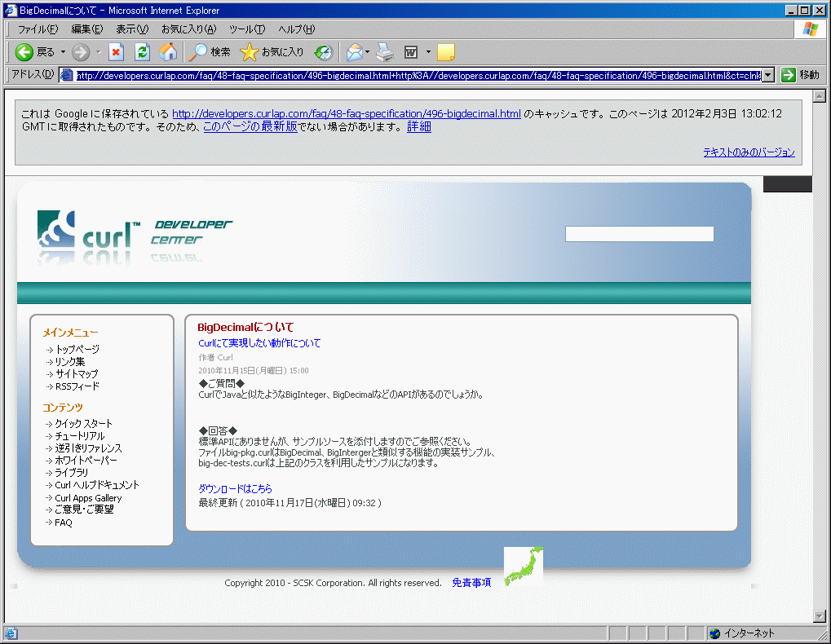Open the History clock icon
831x644 pixels.
[324, 52]
